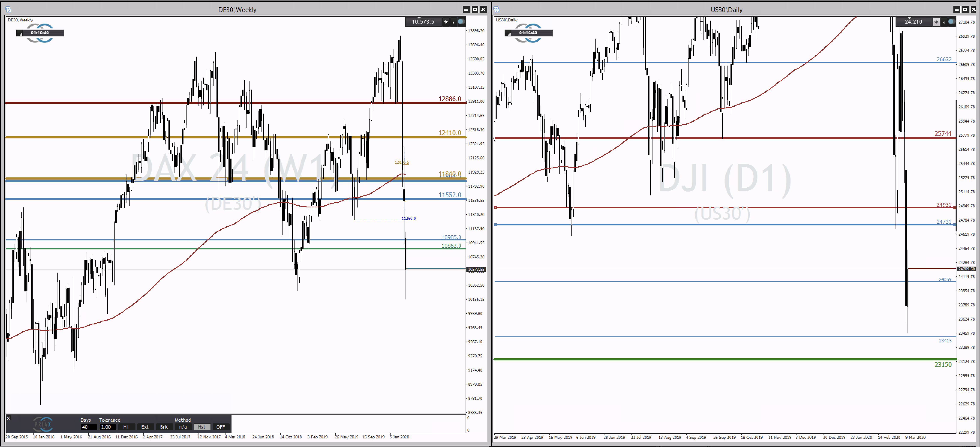Minimize the DE30 Weekly chart window
980x447 pixels.
pos(466,9)
